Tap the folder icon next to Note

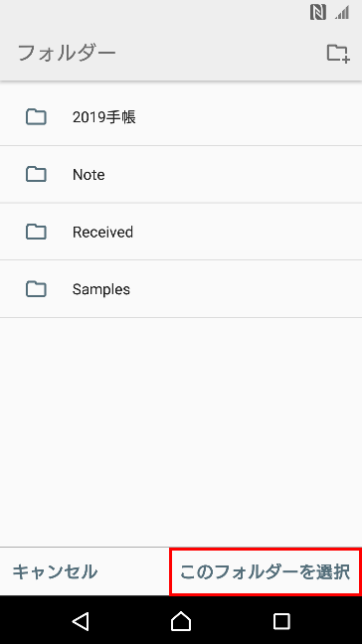[x=36, y=174]
